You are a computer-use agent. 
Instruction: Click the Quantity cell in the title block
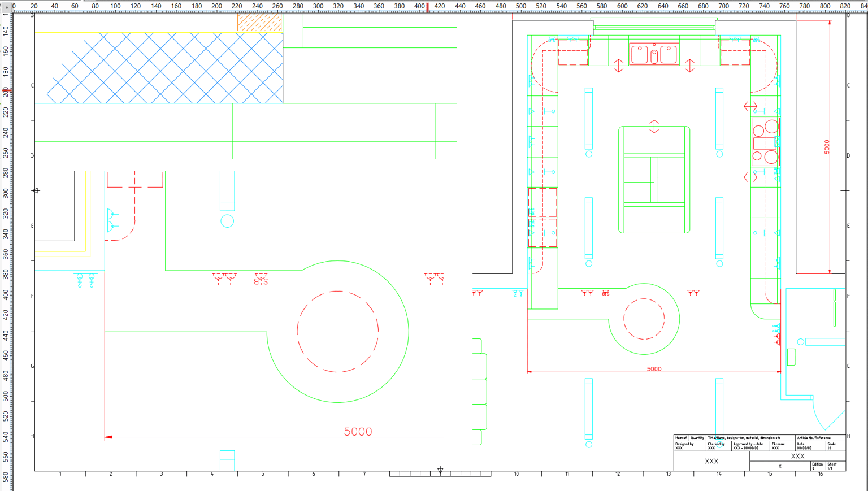pos(697,438)
